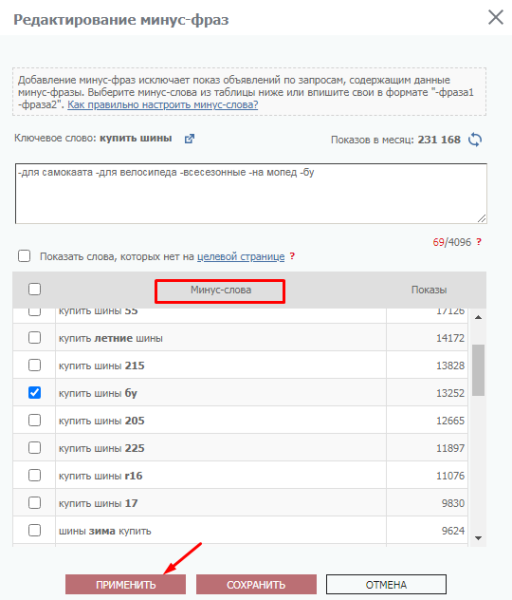Check the 'шины зима купить' row

click(x=34, y=531)
